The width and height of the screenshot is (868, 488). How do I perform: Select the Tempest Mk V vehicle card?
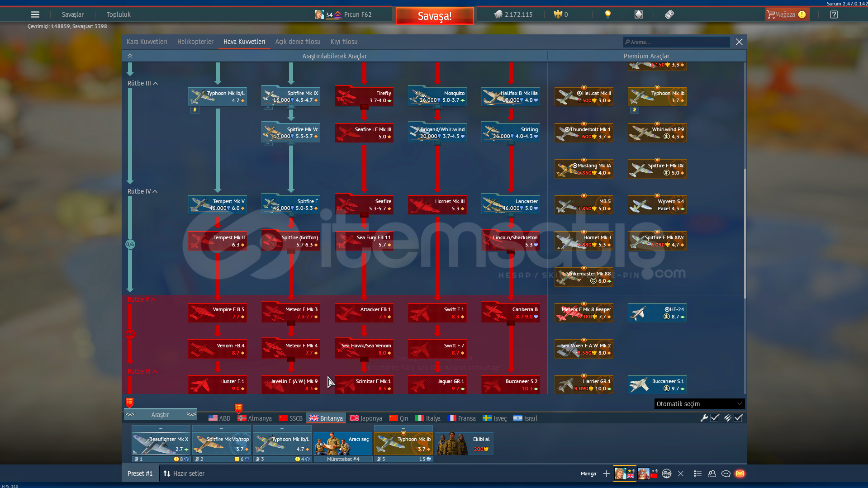(x=218, y=205)
